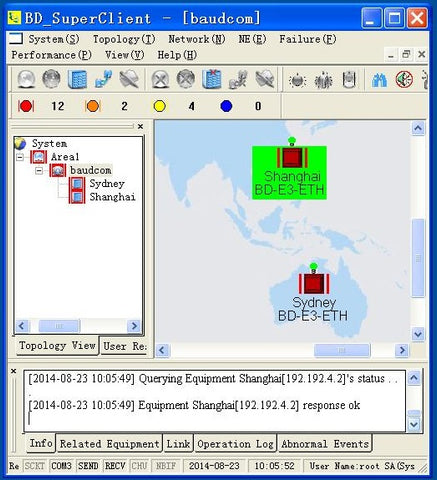Click the multiple bugs toolbar icon
This screenshot has height=480, width=437.
[x=323, y=80]
